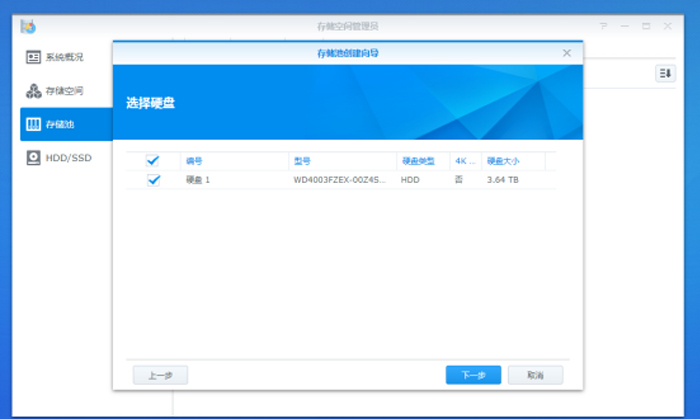Click the 存储池 storage pool icon
700x419 pixels.
33,124
